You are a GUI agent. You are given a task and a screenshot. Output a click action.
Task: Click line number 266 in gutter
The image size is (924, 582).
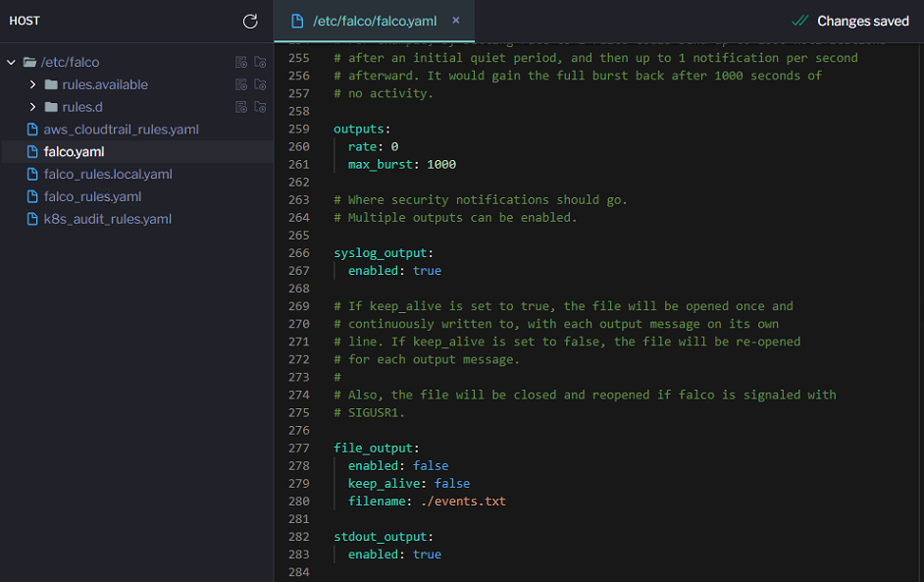pyautogui.click(x=299, y=253)
